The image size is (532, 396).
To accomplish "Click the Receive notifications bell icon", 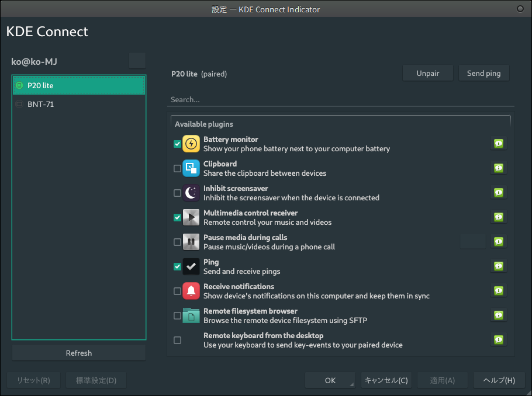I will 191,291.
